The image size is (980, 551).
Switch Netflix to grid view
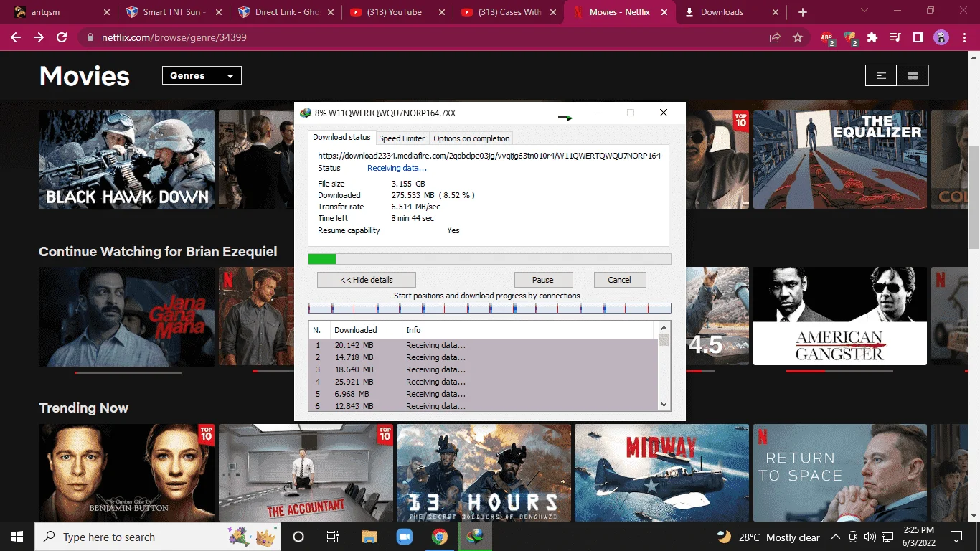click(913, 75)
